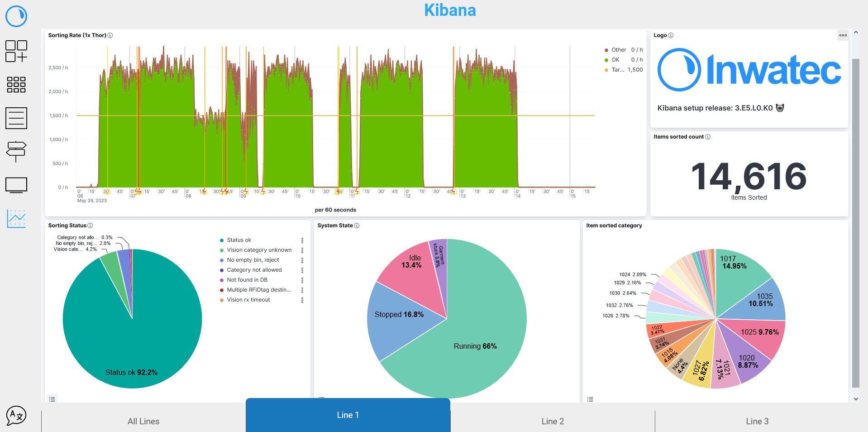
Task: Click the 'Vision cate... 4.2%' slice label
Action: coord(75,249)
